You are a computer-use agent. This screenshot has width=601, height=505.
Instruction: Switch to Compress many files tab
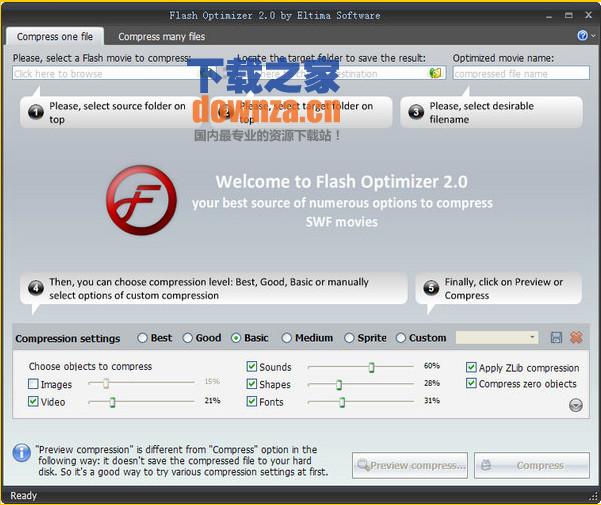click(161, 37)
